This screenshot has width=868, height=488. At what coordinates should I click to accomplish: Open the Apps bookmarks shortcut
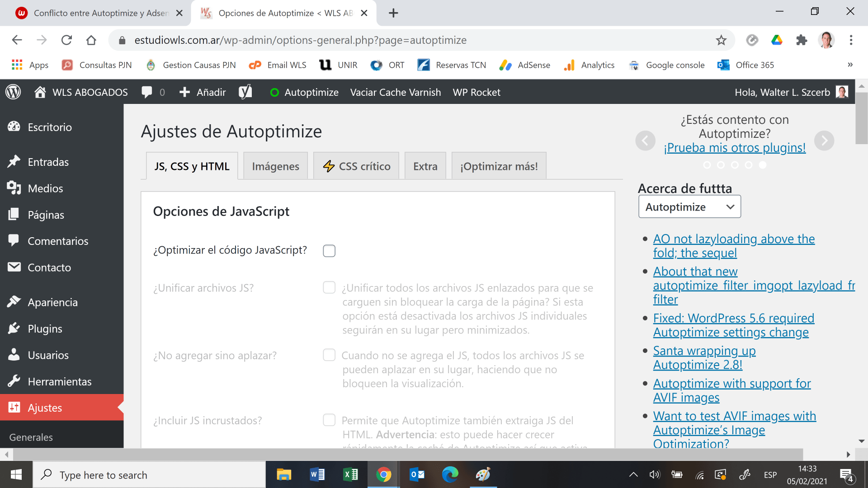pos(30,65)
